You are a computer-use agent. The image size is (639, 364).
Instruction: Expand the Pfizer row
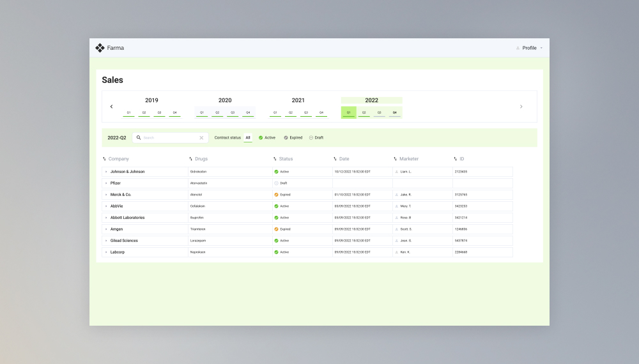106,183
